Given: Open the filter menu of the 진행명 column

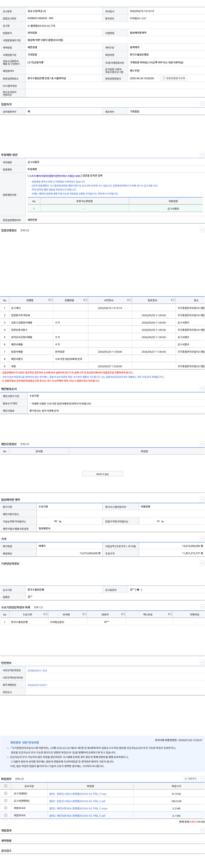Looking at the screenshot, I should (x=51, y=300).
